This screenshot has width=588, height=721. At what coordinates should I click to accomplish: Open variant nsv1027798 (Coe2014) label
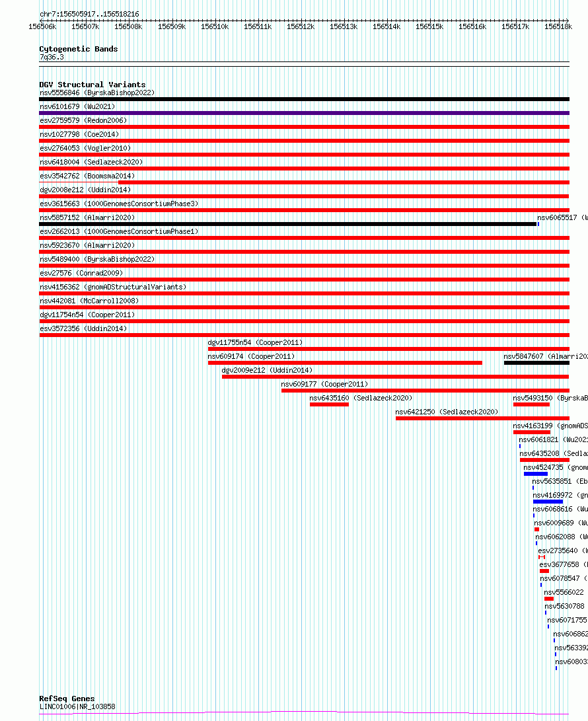tap(79, 134)
